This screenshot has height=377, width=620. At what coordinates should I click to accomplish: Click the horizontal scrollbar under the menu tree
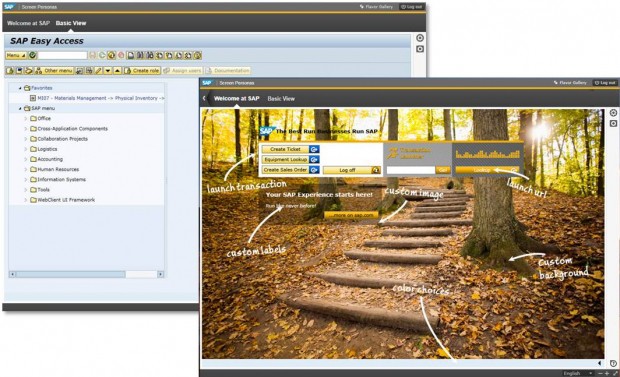click(x=86, y=274)
